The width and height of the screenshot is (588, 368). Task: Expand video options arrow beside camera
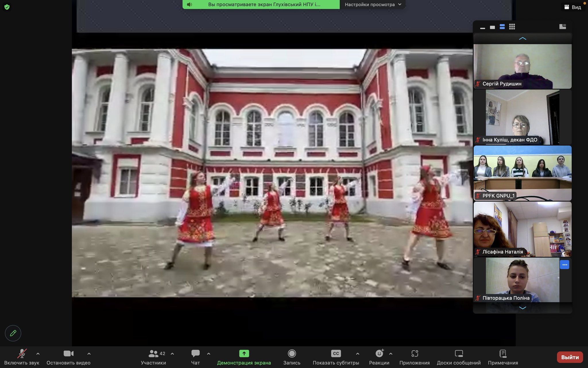point(89,354)
